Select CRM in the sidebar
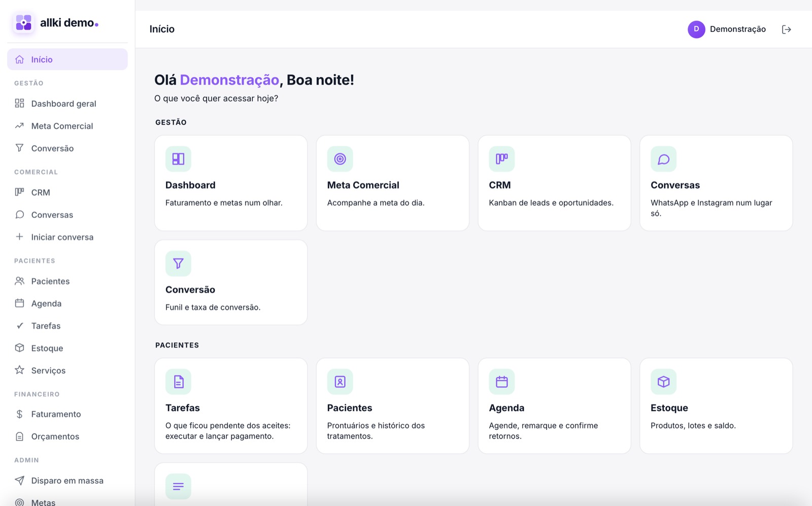 (67, 192)
